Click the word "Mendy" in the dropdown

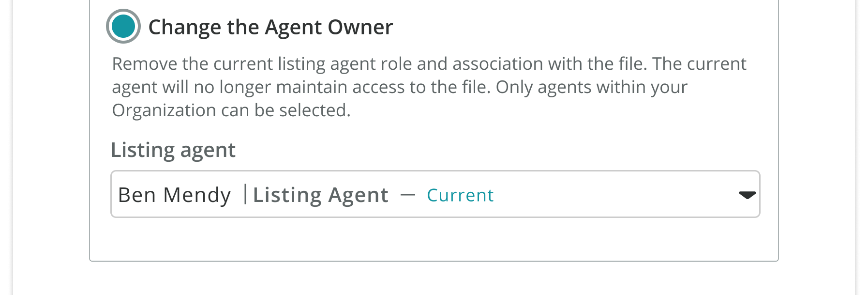[x=197, y=195]
